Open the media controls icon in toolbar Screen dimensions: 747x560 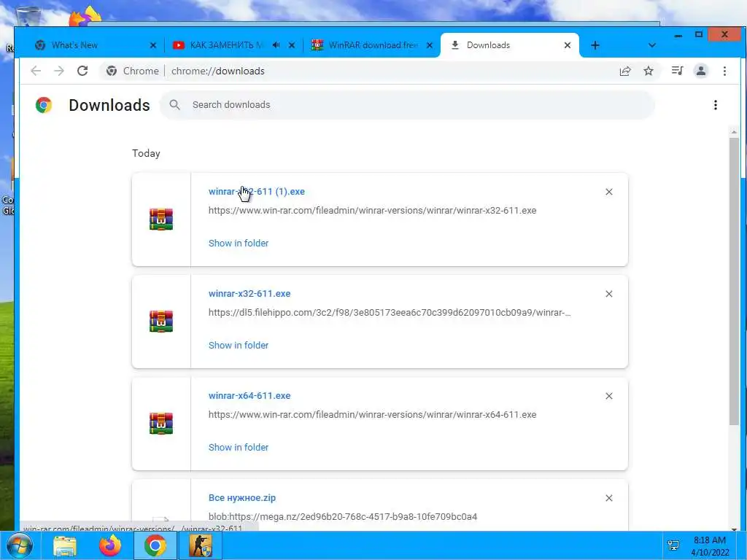point(677,71)
